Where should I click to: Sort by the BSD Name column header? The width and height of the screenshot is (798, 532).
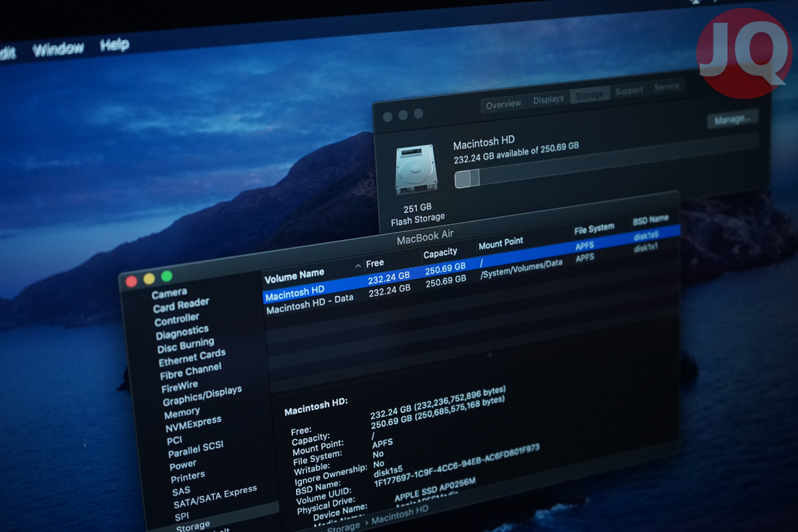[x=650, y=219]
